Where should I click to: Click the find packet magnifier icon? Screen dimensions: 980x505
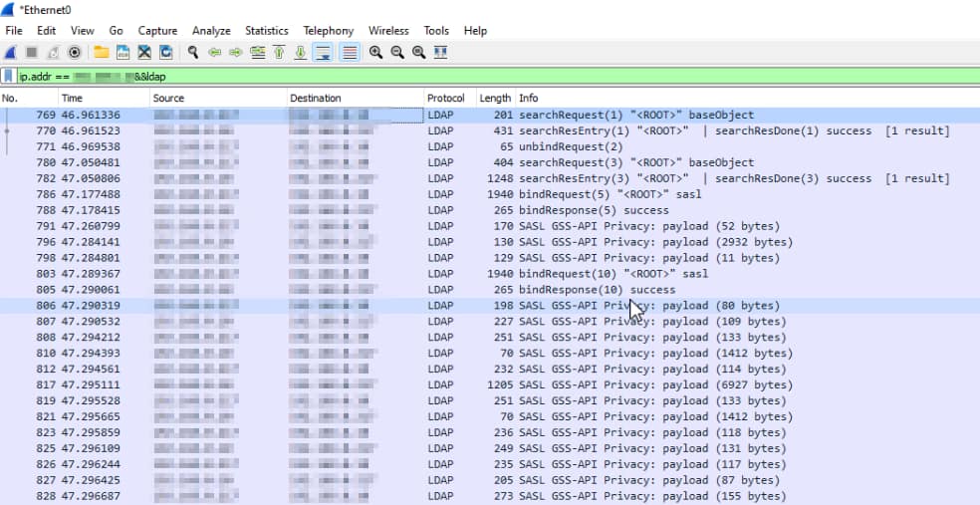pyautogui.click(x=193, y=53)
